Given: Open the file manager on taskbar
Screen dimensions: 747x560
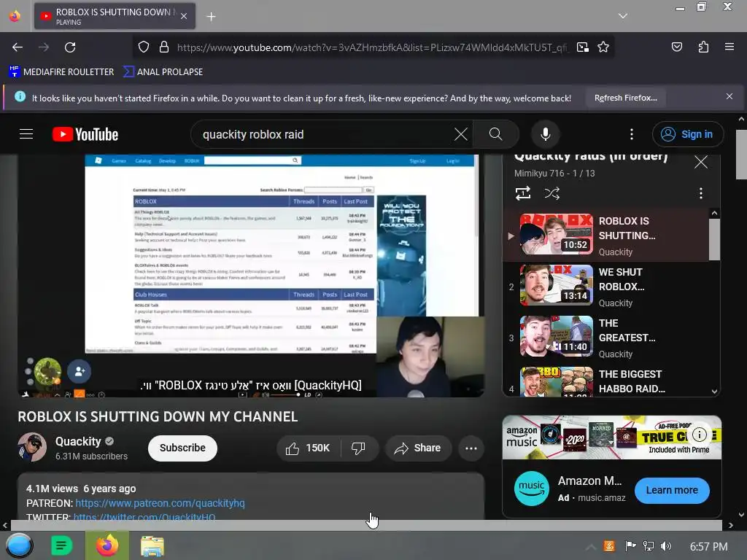Looking at the screenshot, I should point(152,546).
